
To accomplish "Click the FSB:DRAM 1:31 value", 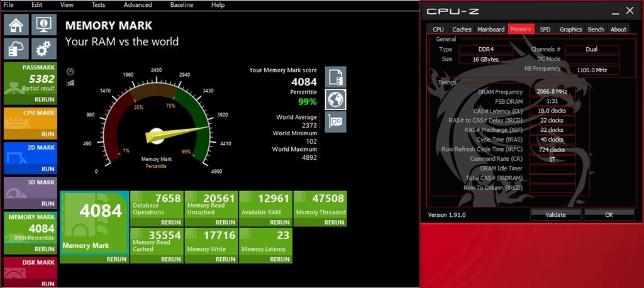I will [552, 101].
